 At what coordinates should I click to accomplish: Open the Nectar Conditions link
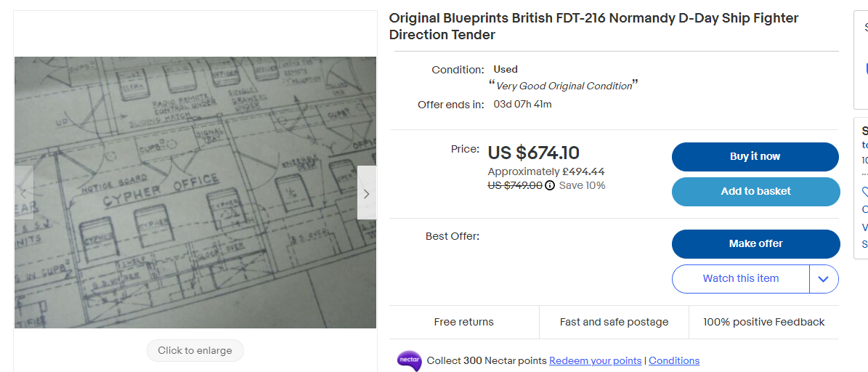674,361
